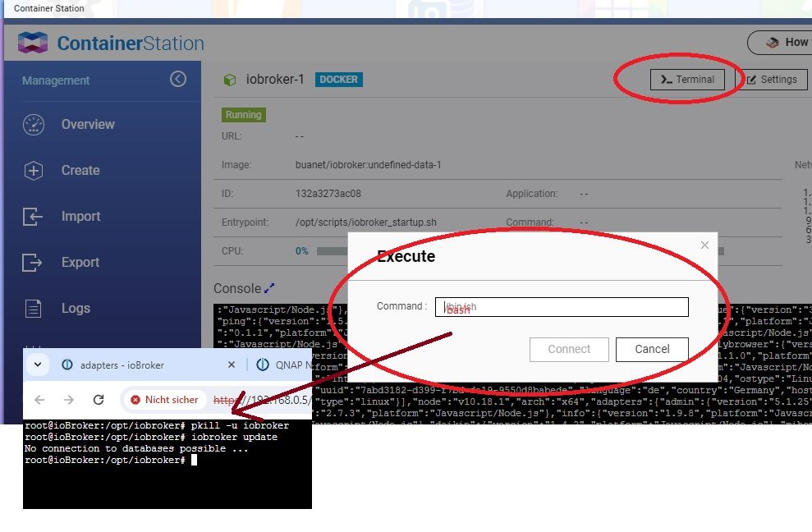The image size is (812, 532).
Task: Go to the Import section
Action: coord(80,216)
